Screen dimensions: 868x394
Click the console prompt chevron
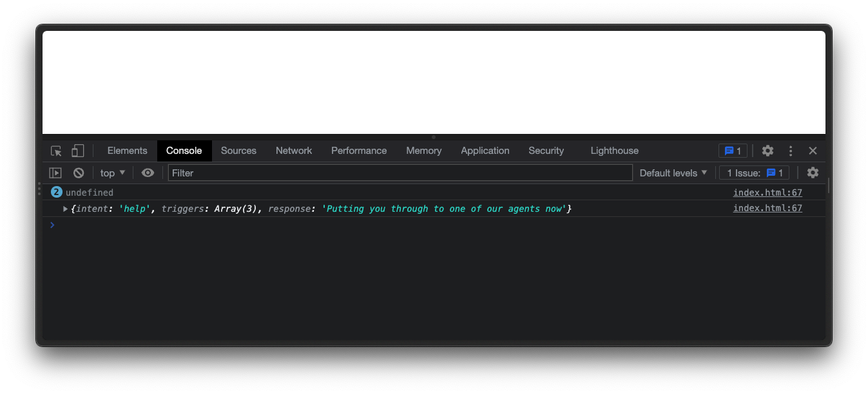point(52,225)
